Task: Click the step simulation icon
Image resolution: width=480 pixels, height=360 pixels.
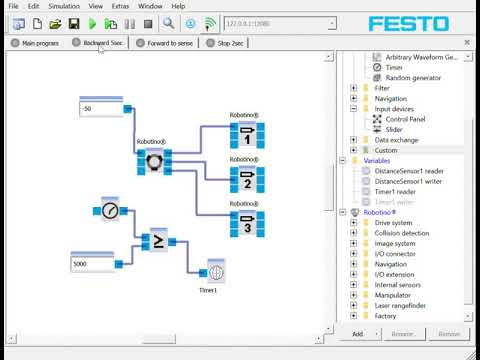Action: [111, 24]
